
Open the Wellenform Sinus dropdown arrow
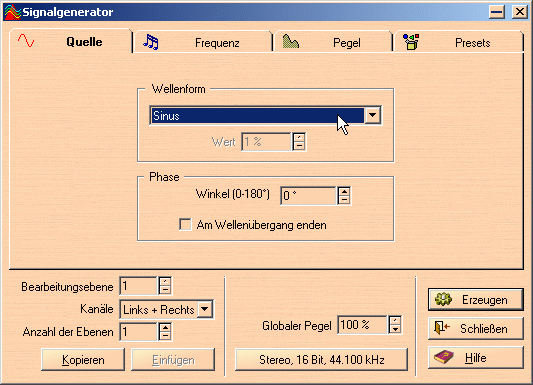click(x=373, y=116)
